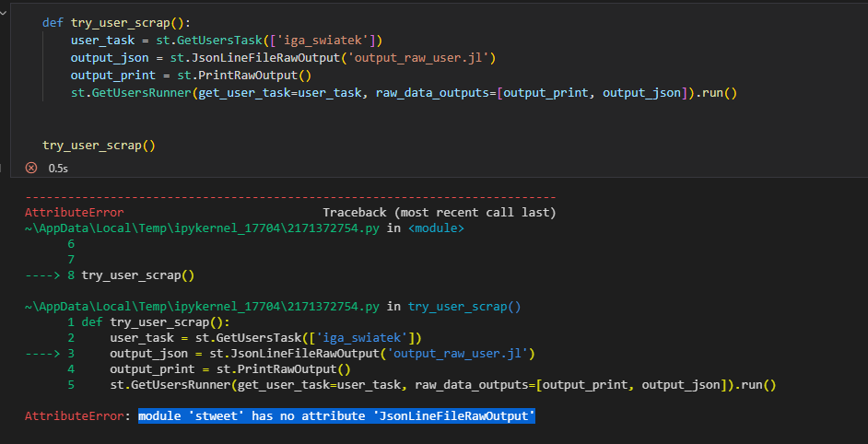Click traceback line number 7

point(71,260)
